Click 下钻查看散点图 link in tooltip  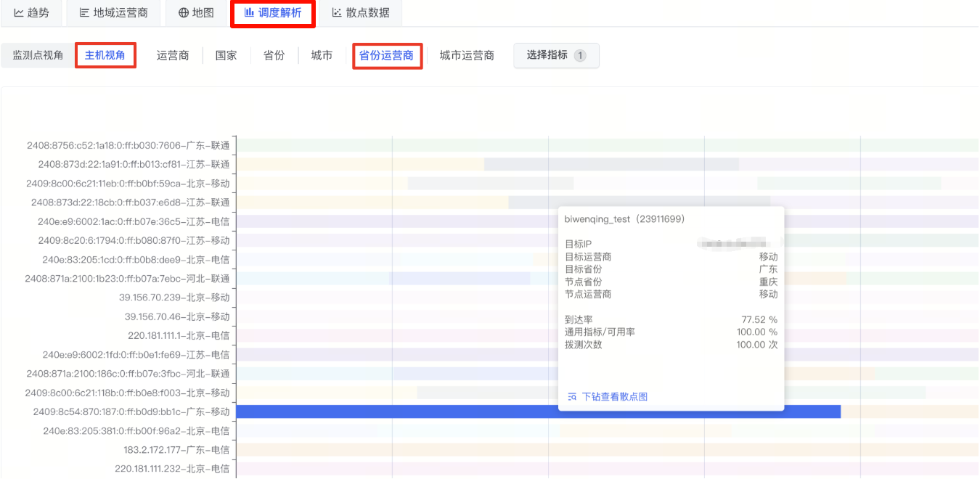614,397
